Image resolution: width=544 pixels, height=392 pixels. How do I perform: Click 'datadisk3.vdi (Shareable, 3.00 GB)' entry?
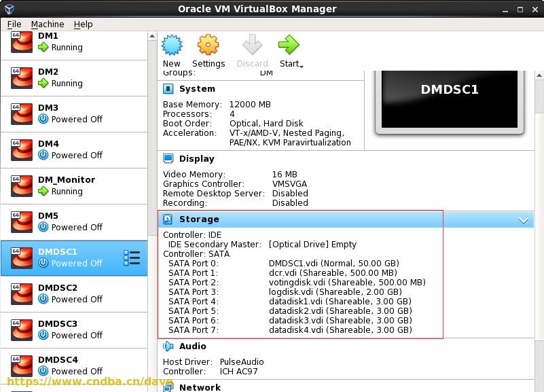[x=340, y=321]
